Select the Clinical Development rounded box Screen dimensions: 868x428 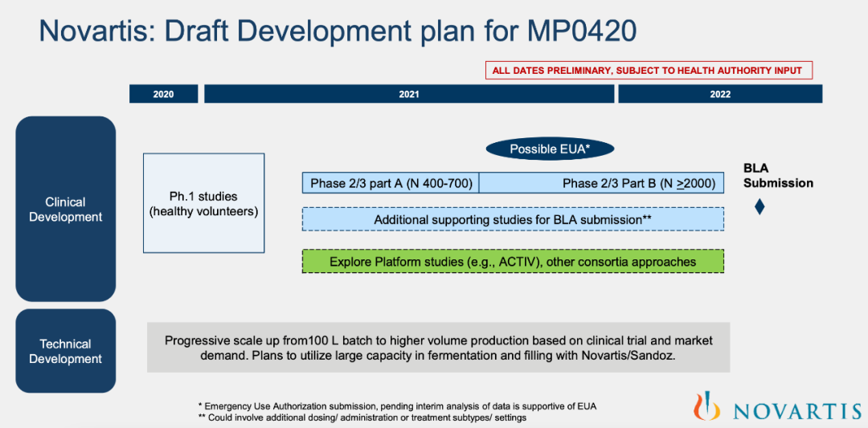point(66,209)
